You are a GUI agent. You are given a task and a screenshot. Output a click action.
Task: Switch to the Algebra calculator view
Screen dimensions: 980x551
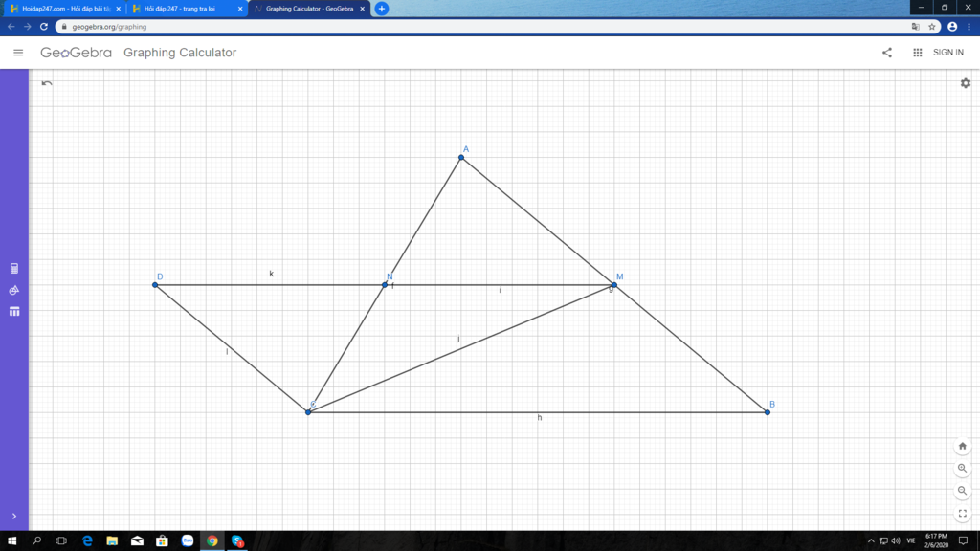pos(14,269)
